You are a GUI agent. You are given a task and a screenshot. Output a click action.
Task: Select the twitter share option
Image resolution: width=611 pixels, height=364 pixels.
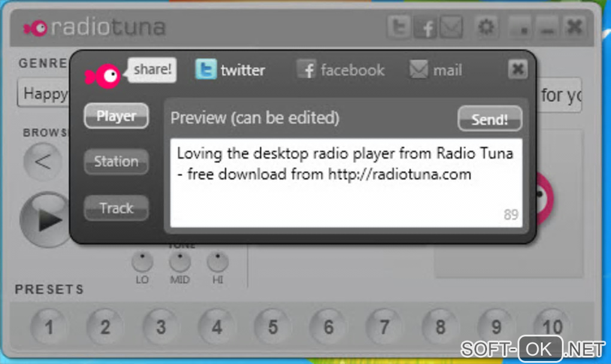[x=230, y=70]
